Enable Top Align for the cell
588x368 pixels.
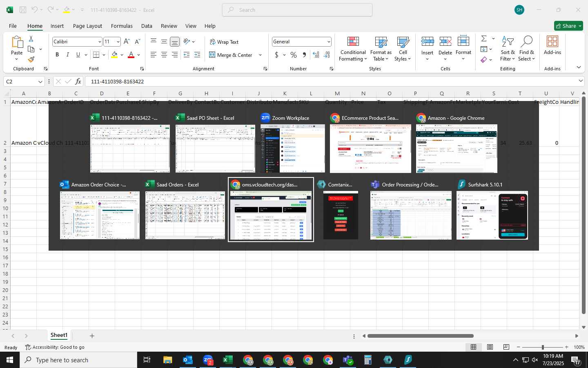click(154, 42)
